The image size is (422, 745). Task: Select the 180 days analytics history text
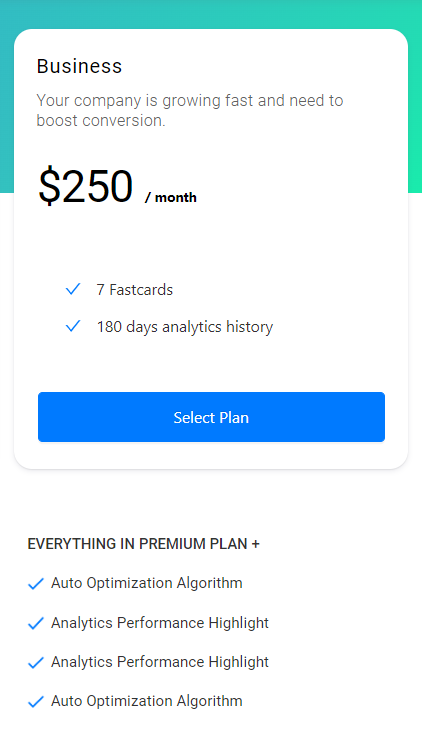[x=185, y=327]
